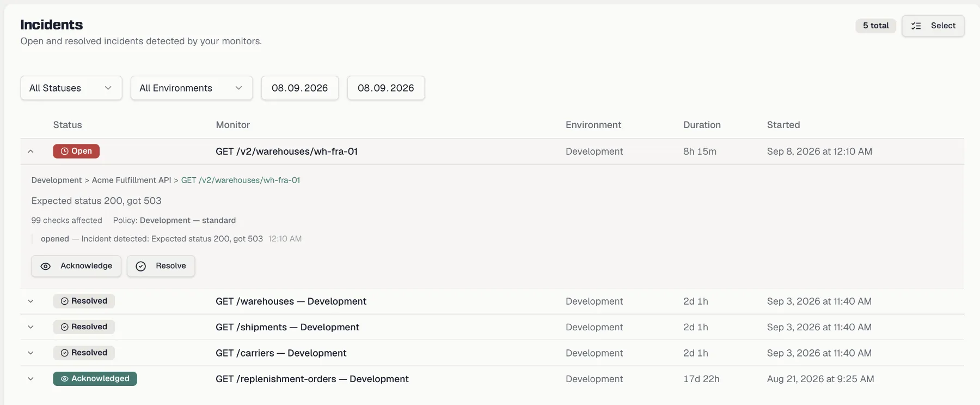Click the red Open status badge

click(76, 151)
